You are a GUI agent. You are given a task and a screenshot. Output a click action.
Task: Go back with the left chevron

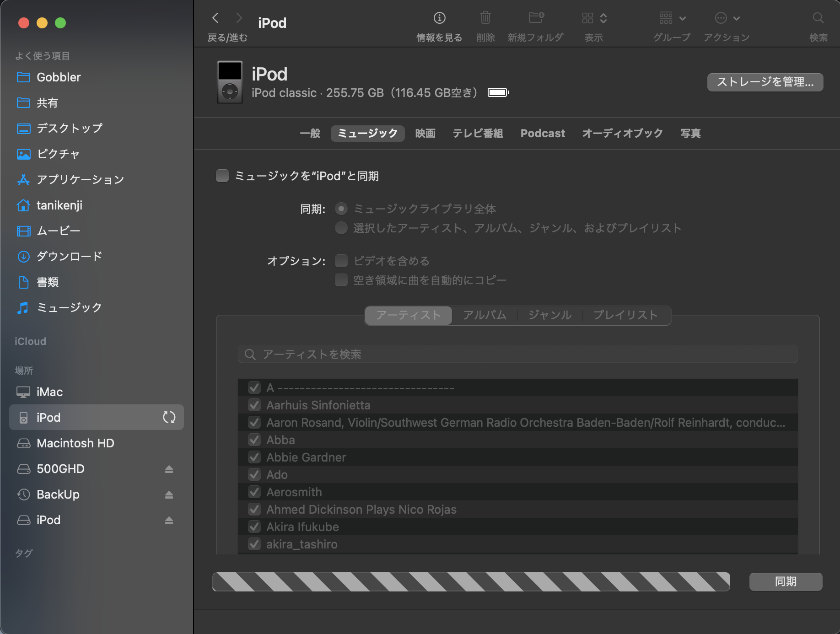coord(215,18)
